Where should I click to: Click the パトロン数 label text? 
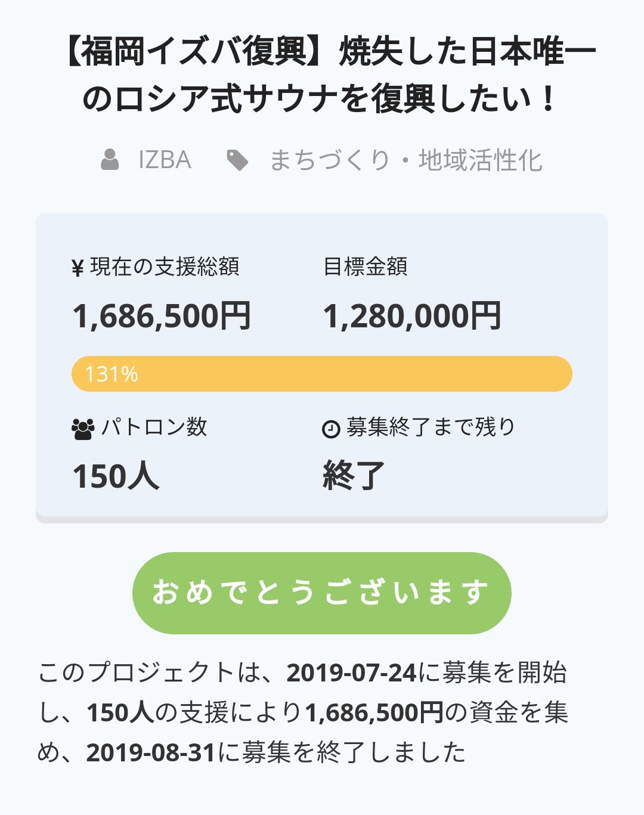point(154,427)
